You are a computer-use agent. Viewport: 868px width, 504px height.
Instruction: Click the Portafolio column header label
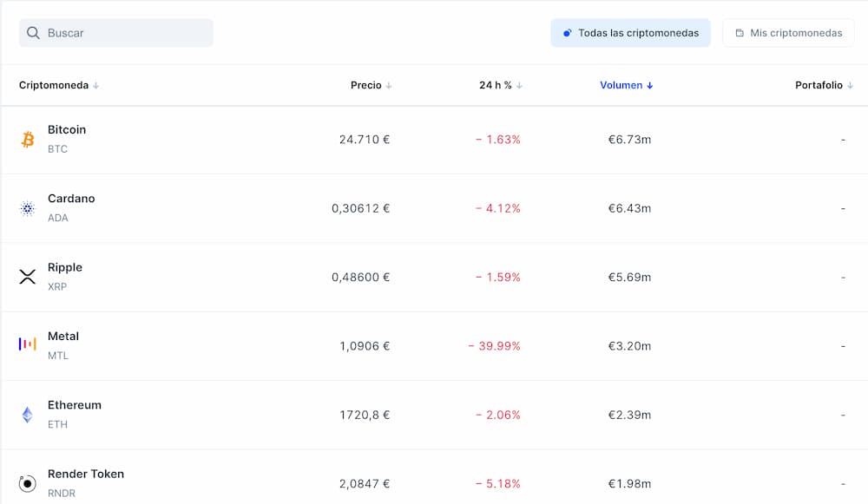[819, 85]
